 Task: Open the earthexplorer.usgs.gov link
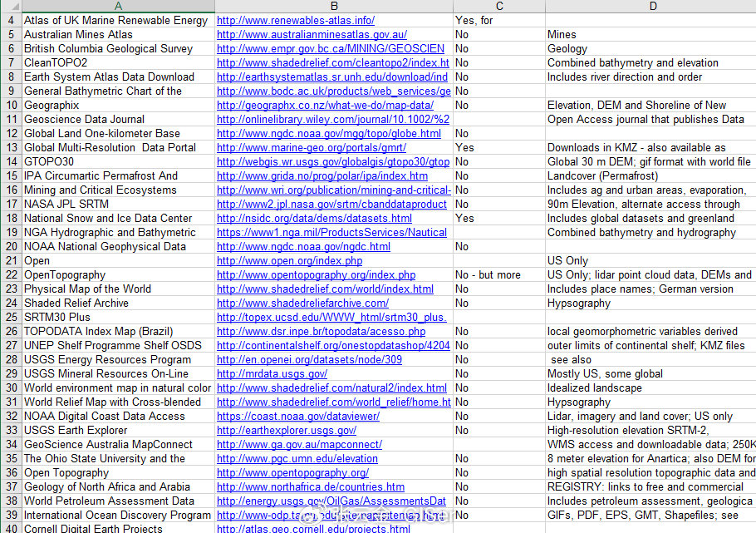287,430
